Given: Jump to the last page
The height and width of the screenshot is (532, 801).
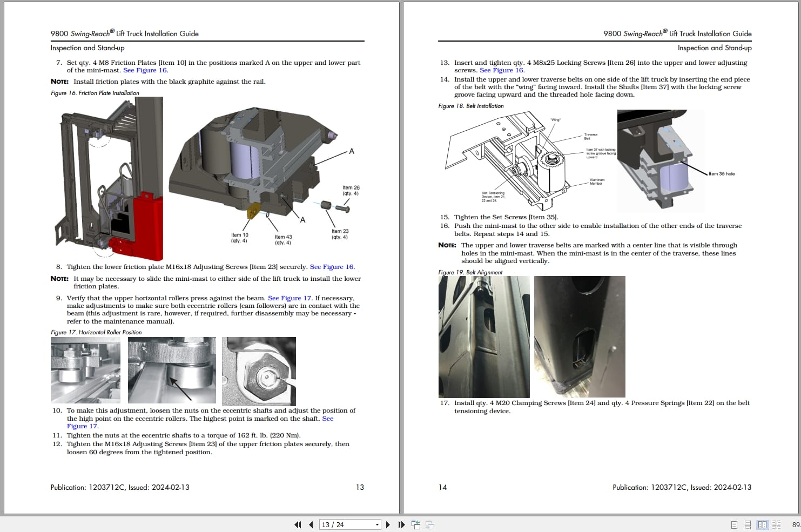Looking at the screenshot, I should click(x=401, y=524).
